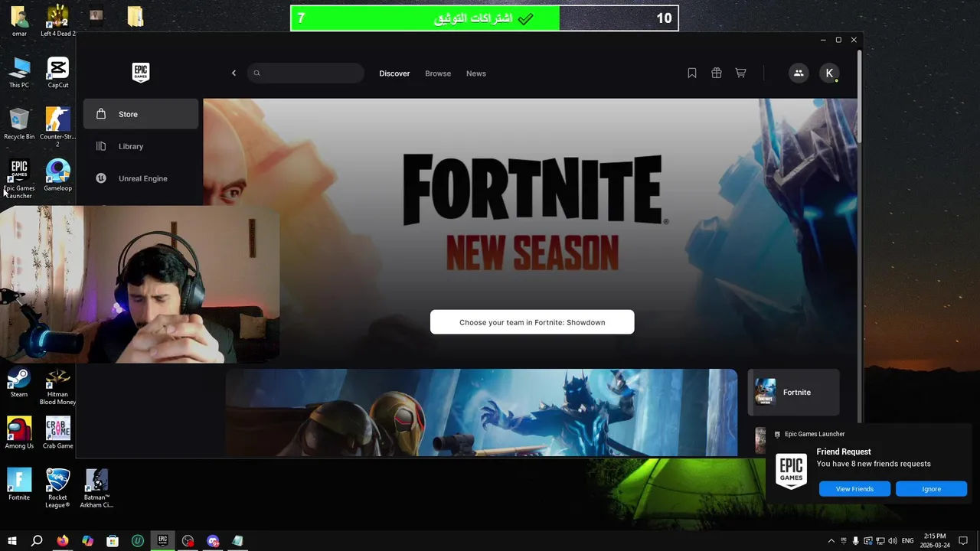Open Unreal Engine in the sidebar
980x551 pixels.
141,178
